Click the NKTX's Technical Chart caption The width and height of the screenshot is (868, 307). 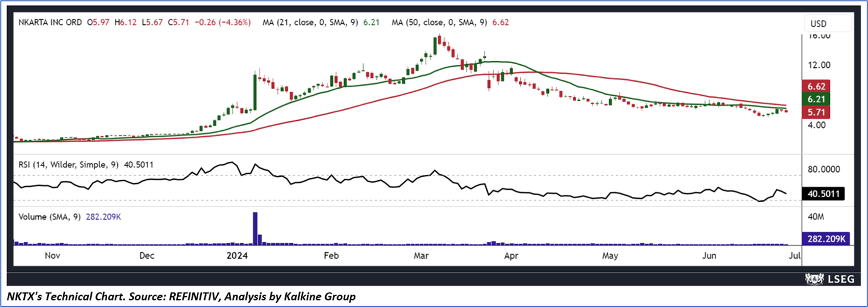point(182,296)
